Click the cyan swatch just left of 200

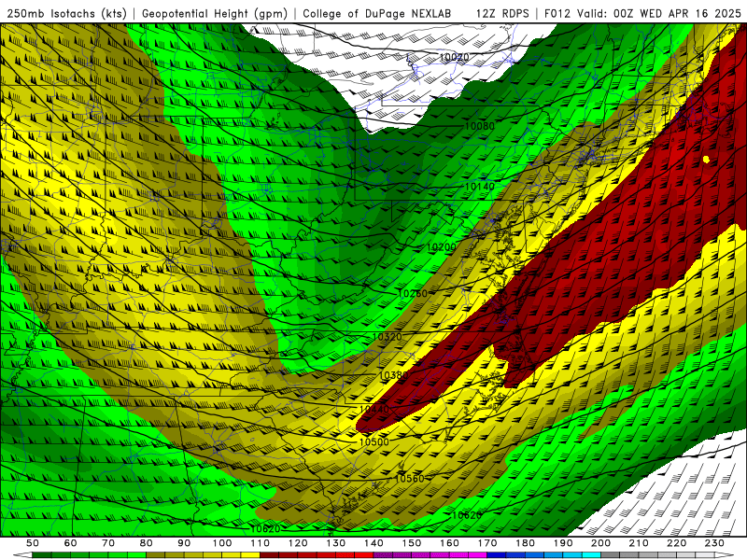pos(591,555)
